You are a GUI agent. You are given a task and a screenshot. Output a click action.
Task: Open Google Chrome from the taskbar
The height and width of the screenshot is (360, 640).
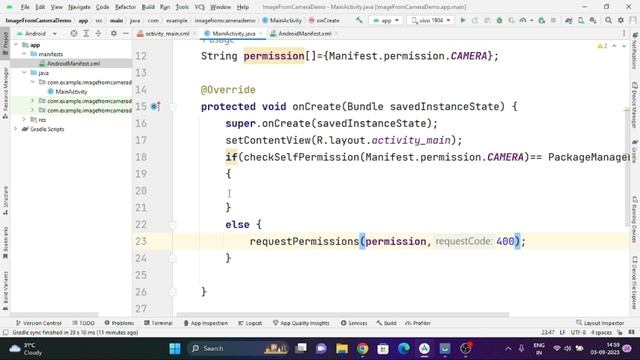(x=362, y=348)
